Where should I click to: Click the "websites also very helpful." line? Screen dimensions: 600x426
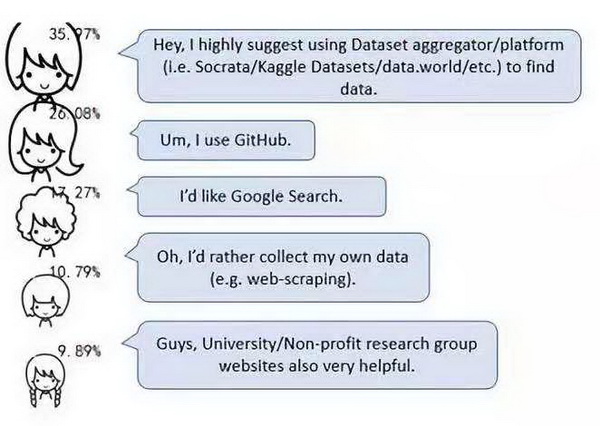click(x=316, y=366)
